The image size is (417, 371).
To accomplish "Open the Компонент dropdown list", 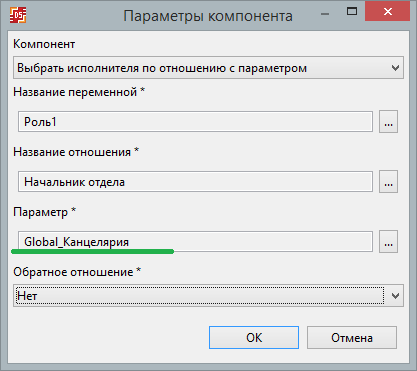I will [208, 68].
